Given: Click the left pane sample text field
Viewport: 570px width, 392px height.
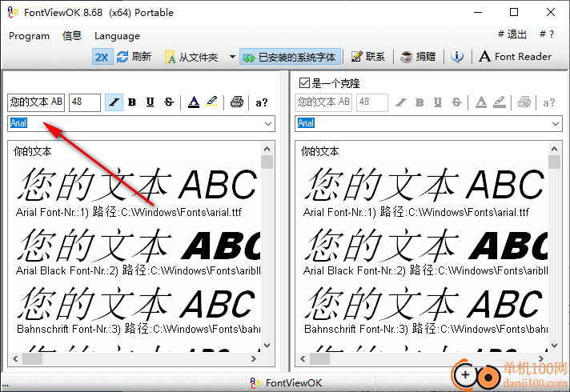Looking at the screenshot, I should point(36,102).
